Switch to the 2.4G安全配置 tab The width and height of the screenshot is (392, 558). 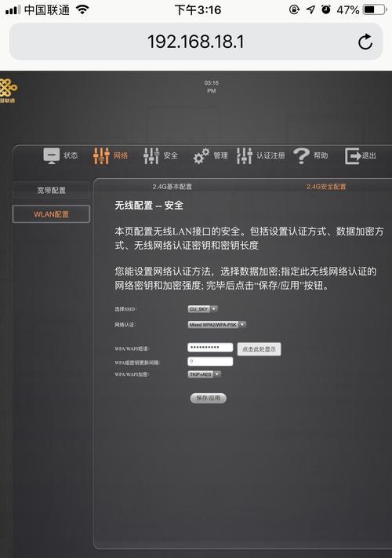326,187
